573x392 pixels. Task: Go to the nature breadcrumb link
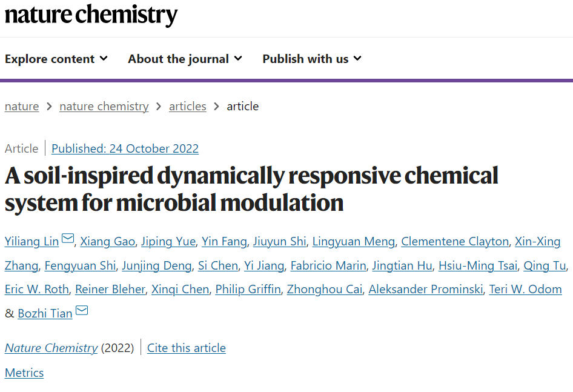[x=22, y=106]
